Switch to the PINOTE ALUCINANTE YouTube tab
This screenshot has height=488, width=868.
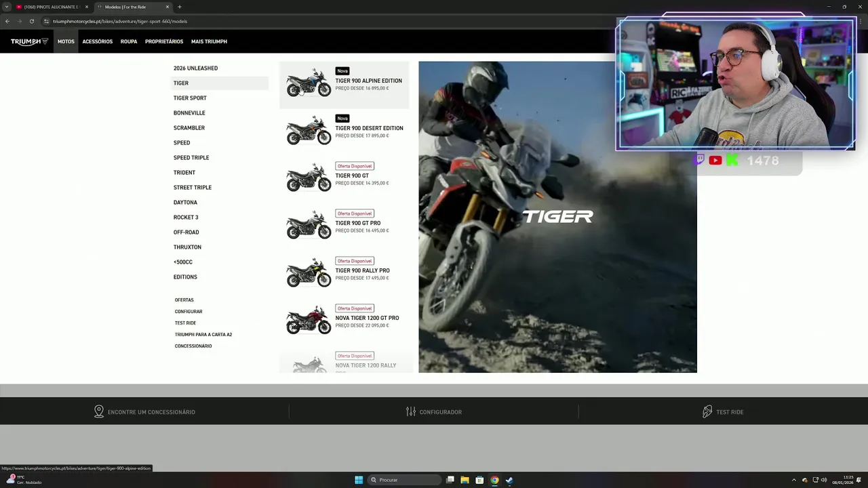point(52,7)
